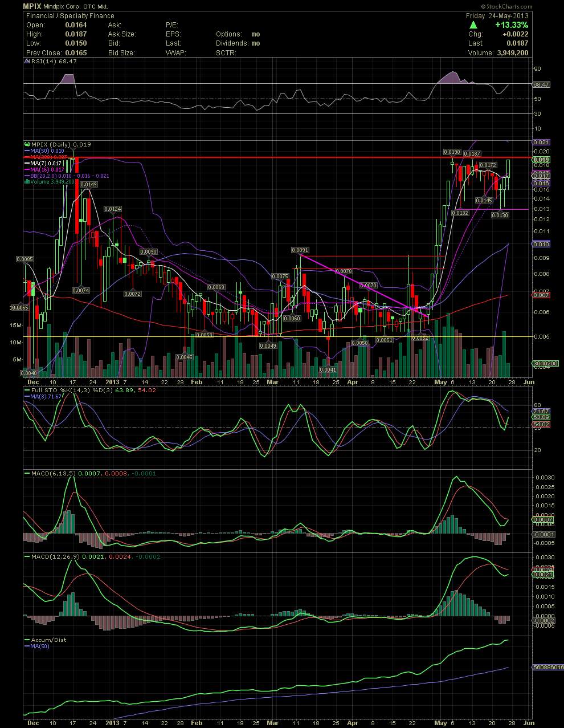564x728 pixels.
Task: Click the Prev Close value 0.0165
Action: (x=76, y=52)
